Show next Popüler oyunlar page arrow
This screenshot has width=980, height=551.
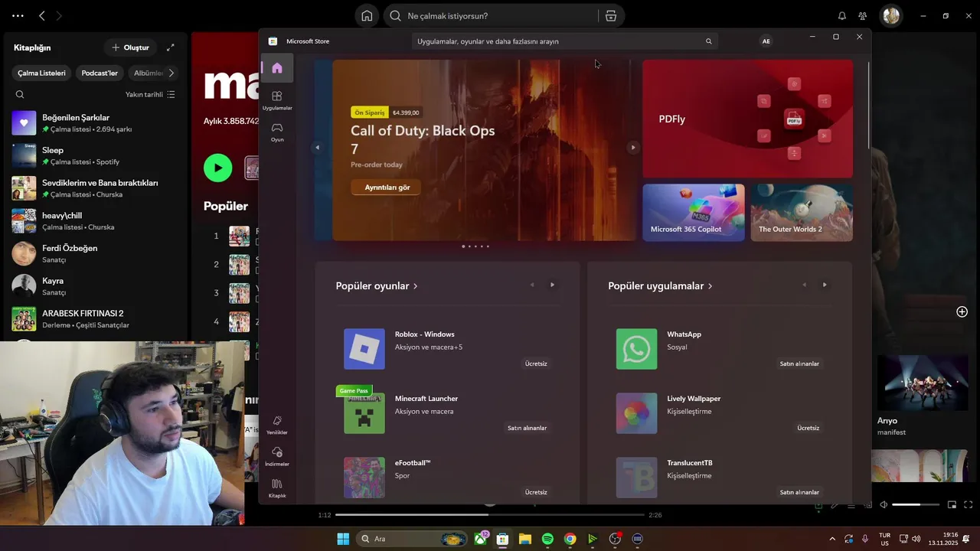pos(552,285)
